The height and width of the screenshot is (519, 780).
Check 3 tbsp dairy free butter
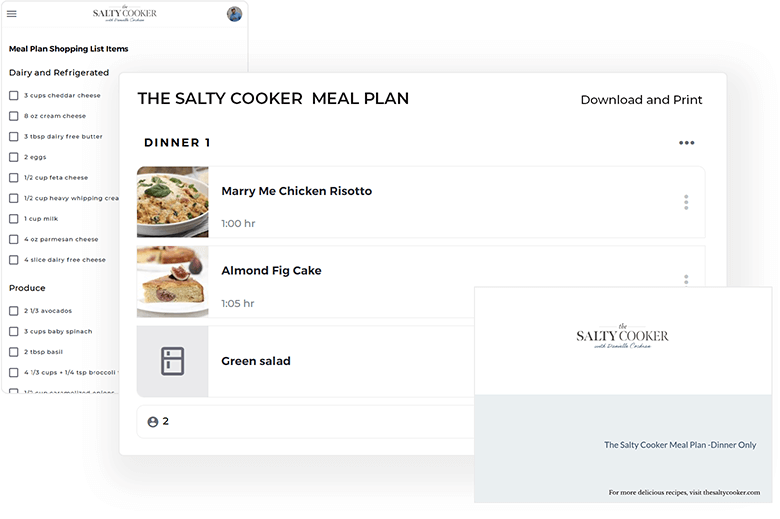[x=14, y=136]
